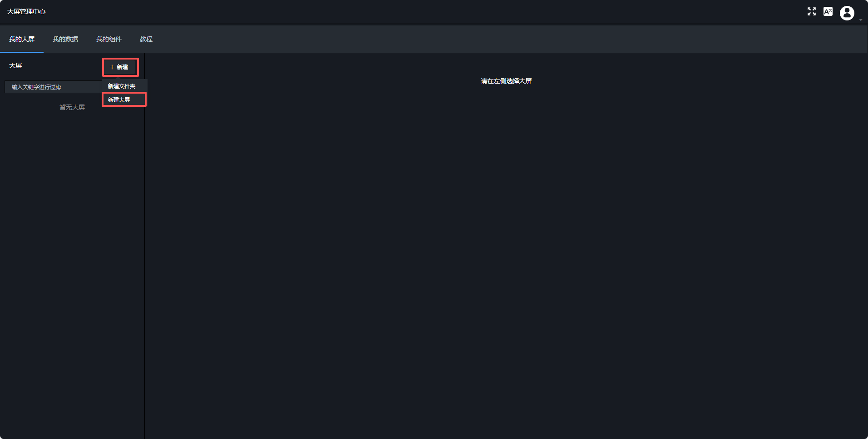Screen dimensions: 868x439
Task: Click blank main area beneath the hint text
Action: point(506,259)
